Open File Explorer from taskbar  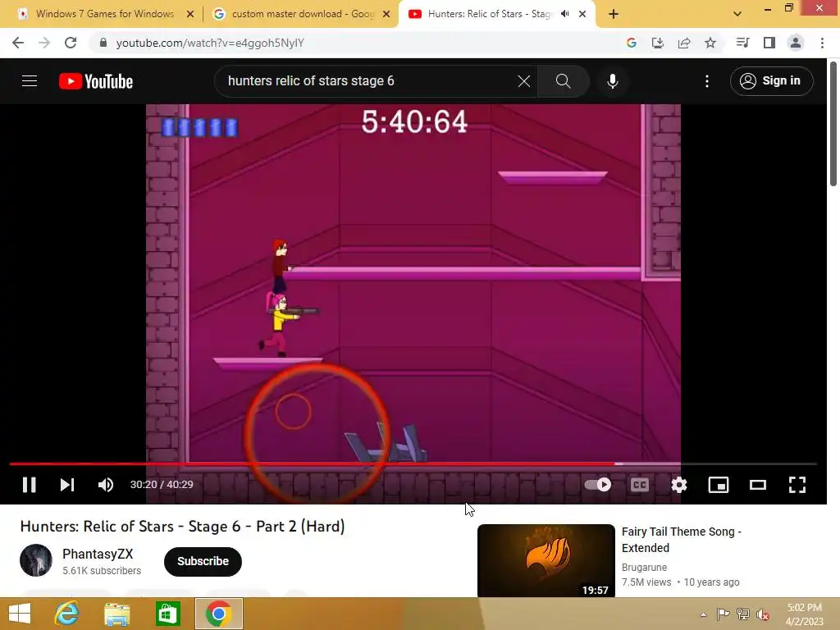tap(116, 614)
